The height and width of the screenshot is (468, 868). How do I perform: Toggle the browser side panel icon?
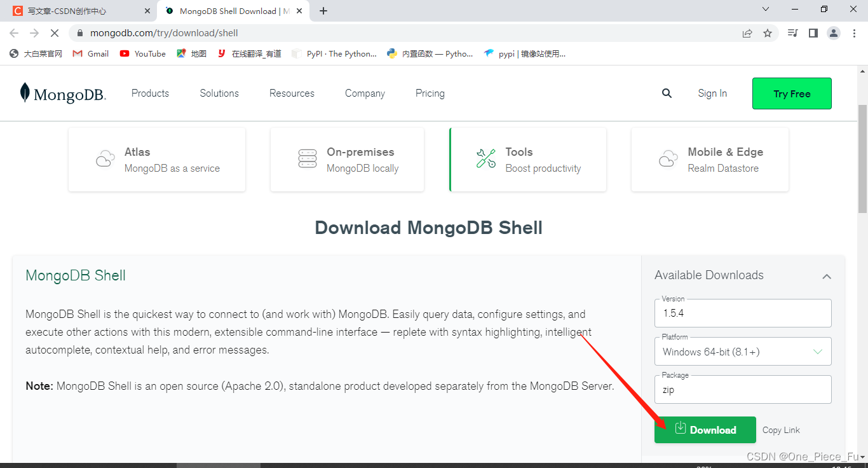813,33
